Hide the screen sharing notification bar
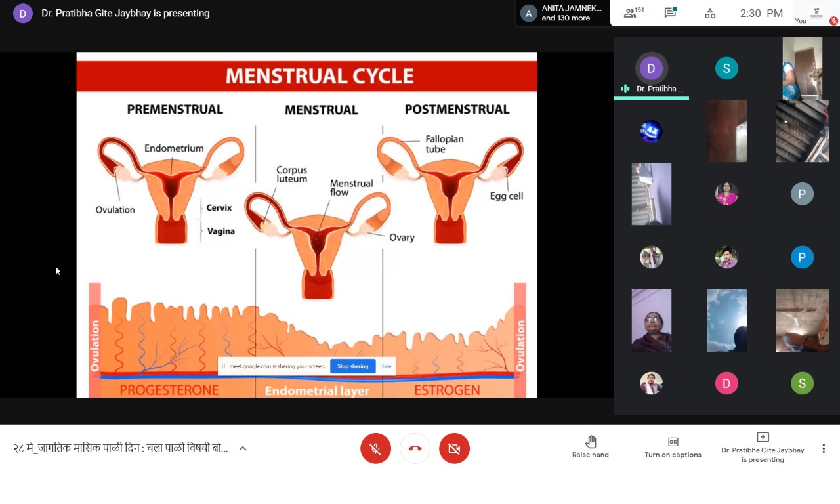840x504 pixels. pyautogui.click(x=386, y=366)
